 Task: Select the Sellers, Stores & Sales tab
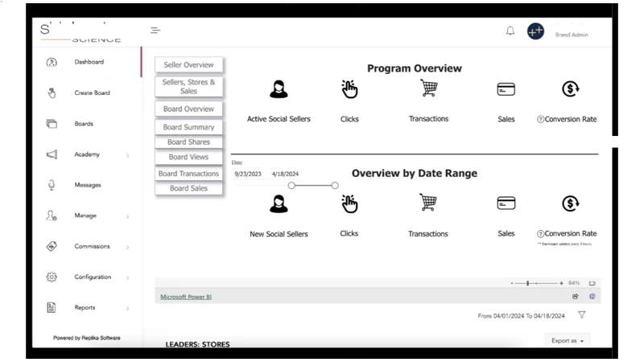coord(188,87)
